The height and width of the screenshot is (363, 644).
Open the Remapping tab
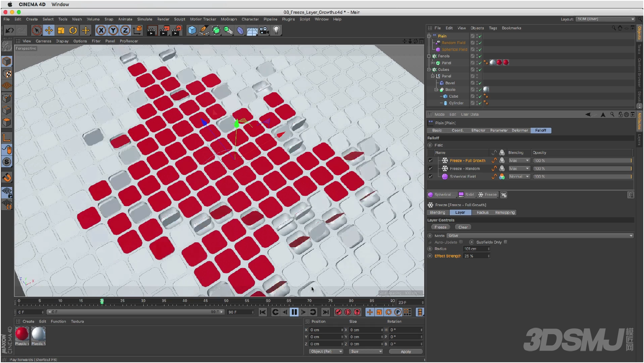(505, 213)
